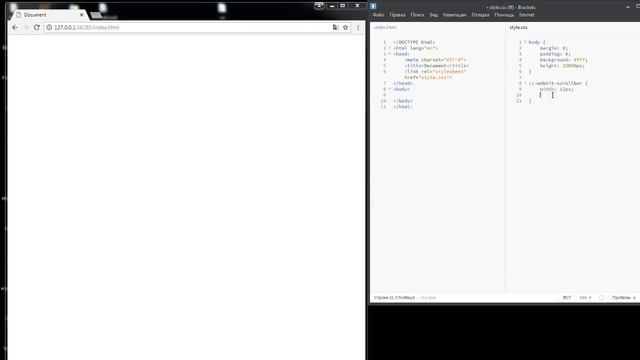
Task: Click the 'height' line in style.css
Action: click(x=562, y=66)
